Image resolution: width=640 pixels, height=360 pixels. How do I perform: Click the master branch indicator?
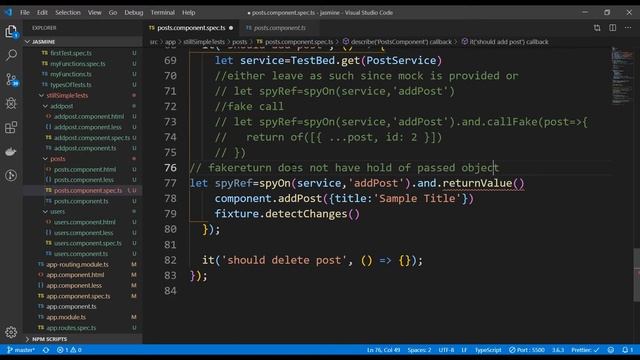click(21, 350)
